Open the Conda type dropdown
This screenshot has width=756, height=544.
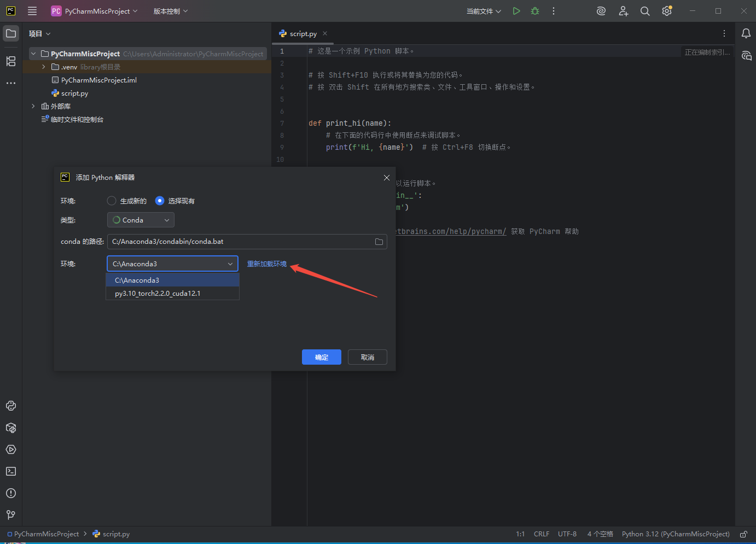coord(141,220)
